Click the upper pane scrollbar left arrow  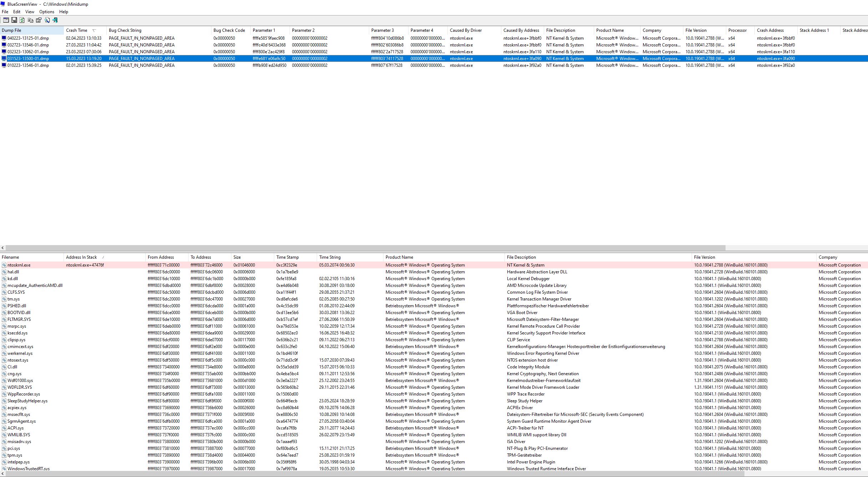[x=3, y=248]
